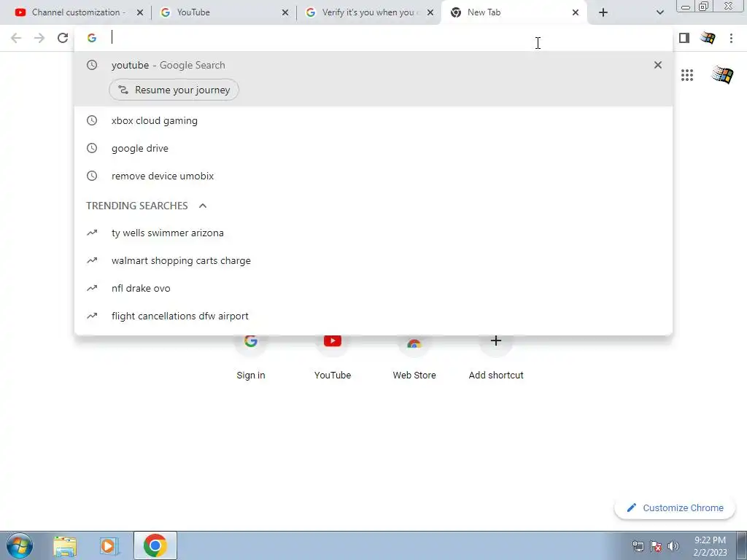Remove the youtube suggestion with X
Image resolution: width=747 pixels, height=560 pixels.
pyautogui.click(x=658, y=65)
